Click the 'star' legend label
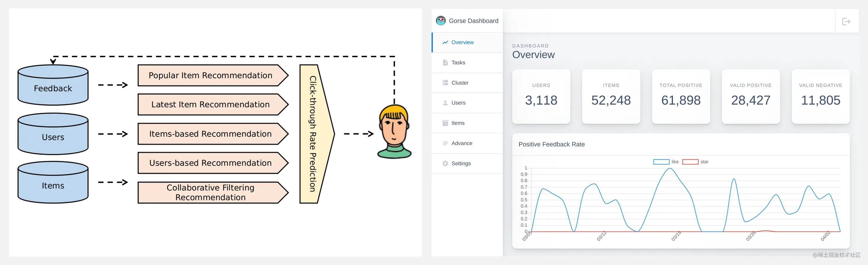This screenshot has width=868, height=265. coord(704,162)
